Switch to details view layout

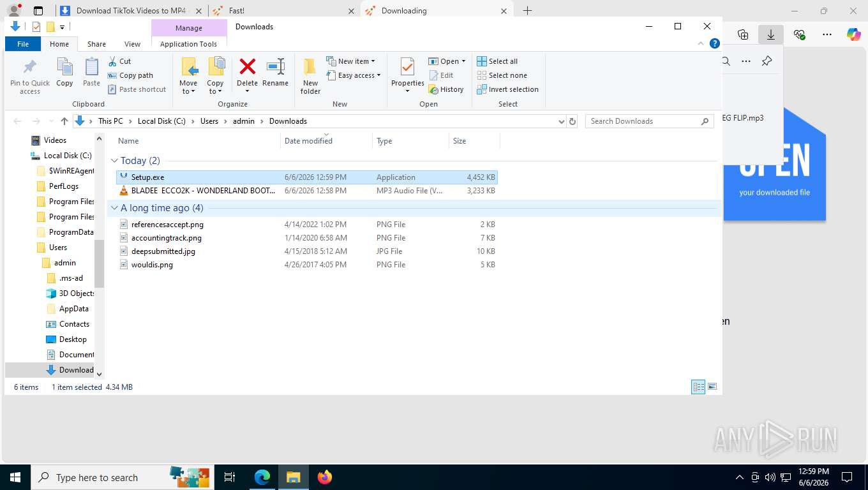coord(699,387)
